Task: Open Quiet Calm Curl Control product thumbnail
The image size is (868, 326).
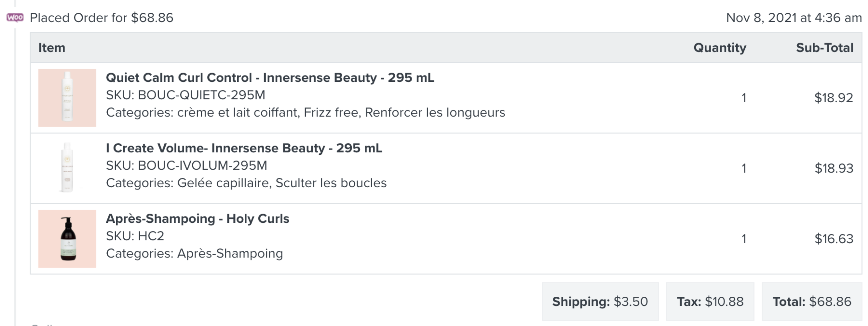Action: (x=67, y=98)
